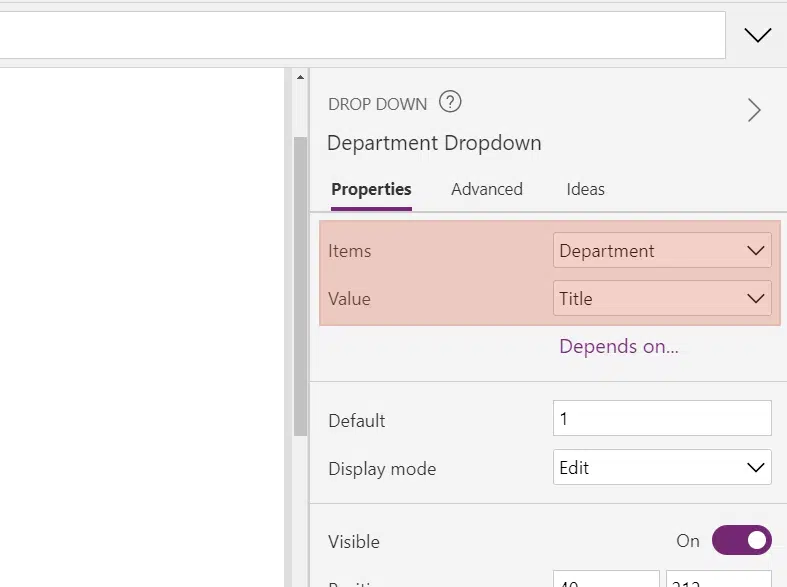Switch to the Advanced tab

pyautogui.click(x=487, y=189)
